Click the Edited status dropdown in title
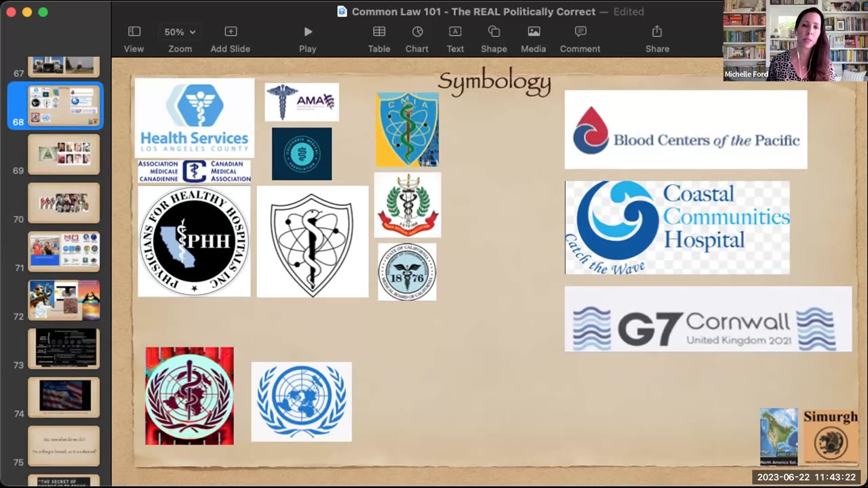868x488 pixels. pyautogui.click(x=629, y=12)
